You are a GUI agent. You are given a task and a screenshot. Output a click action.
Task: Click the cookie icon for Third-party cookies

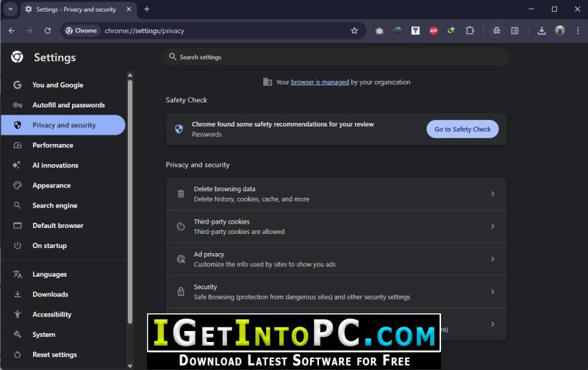(x=181, y=227)
